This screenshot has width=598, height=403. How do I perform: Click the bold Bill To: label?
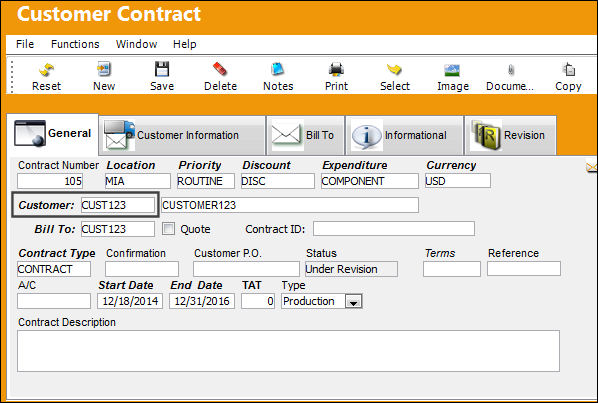55,229
